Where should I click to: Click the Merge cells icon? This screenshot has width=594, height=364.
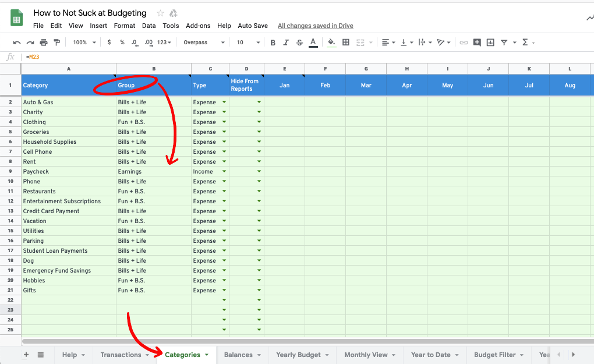[360, 43]
